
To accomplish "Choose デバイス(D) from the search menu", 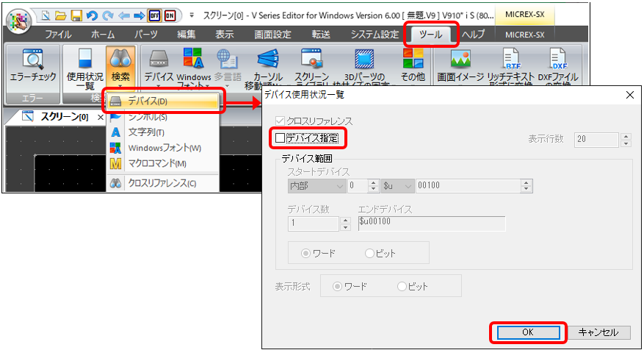I will pos(162,101).
